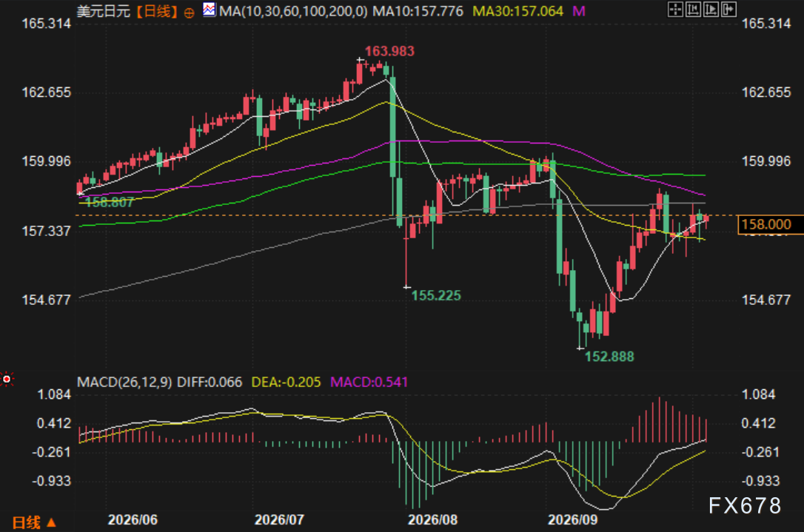Click the MACD:0.541 readout
804x532 pixels.
tap(369, 383)
